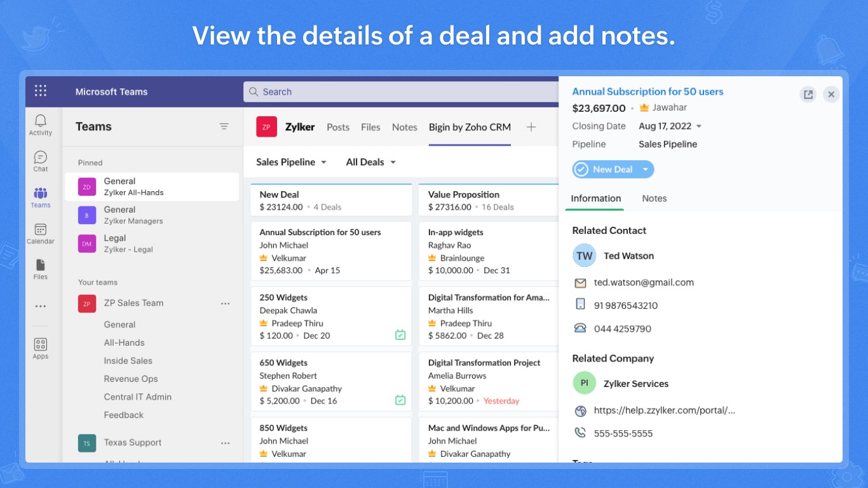Viewport: 868px width, 488px height.
Task: Open more options for Texas Support
Action: [225, 443]
